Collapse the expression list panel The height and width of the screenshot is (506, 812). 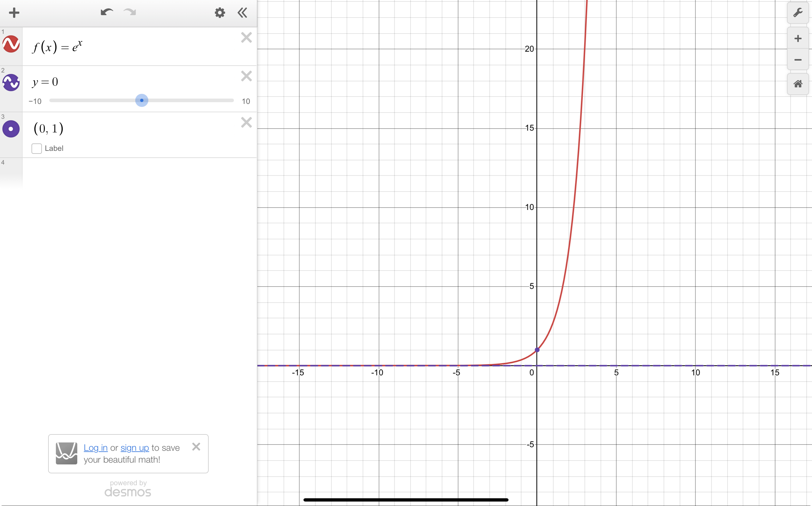tap(242, 13)
